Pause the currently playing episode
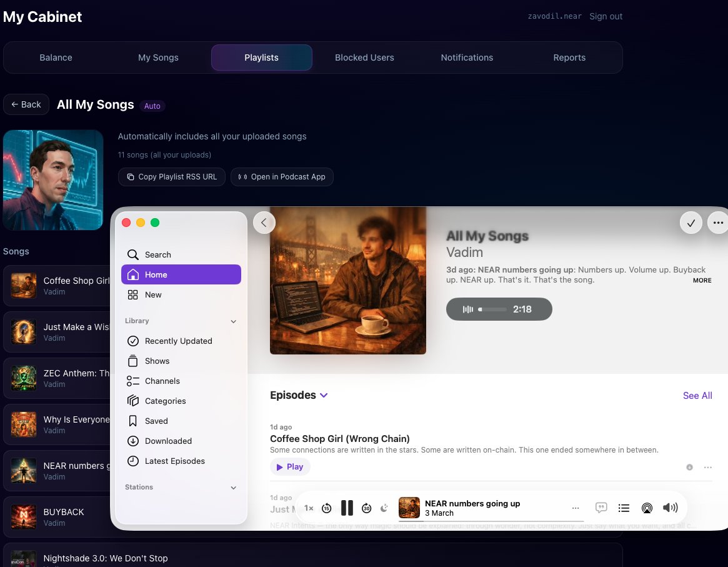This screenshot has width=728, height=567. (347, 508)
